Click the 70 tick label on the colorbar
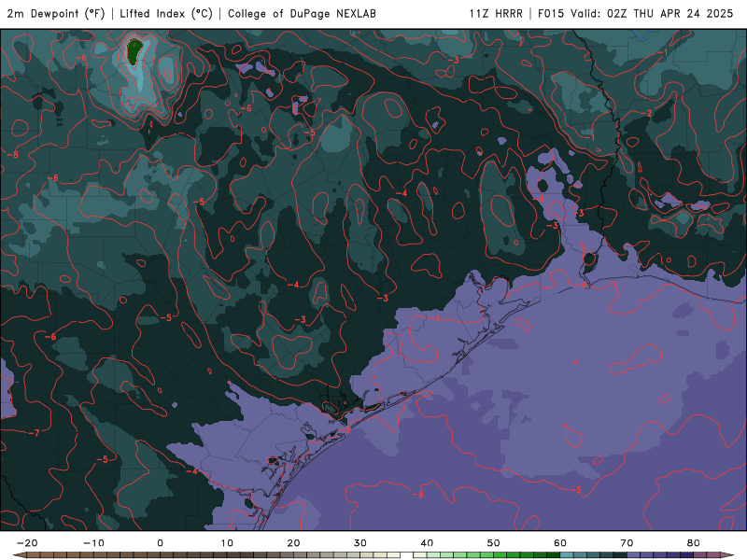Viewport: 747px width, 560px height. coord(627,543)
